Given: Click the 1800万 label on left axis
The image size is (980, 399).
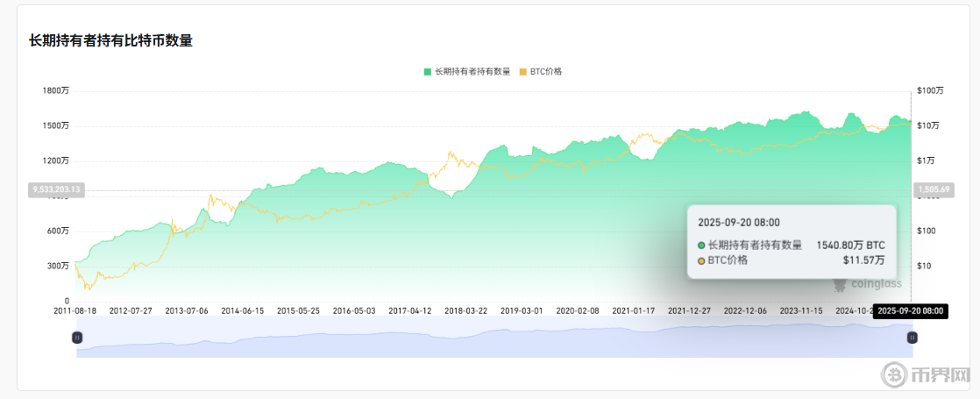Looking at the screenshot, I should pyautogui.click(x=56, y=90).
